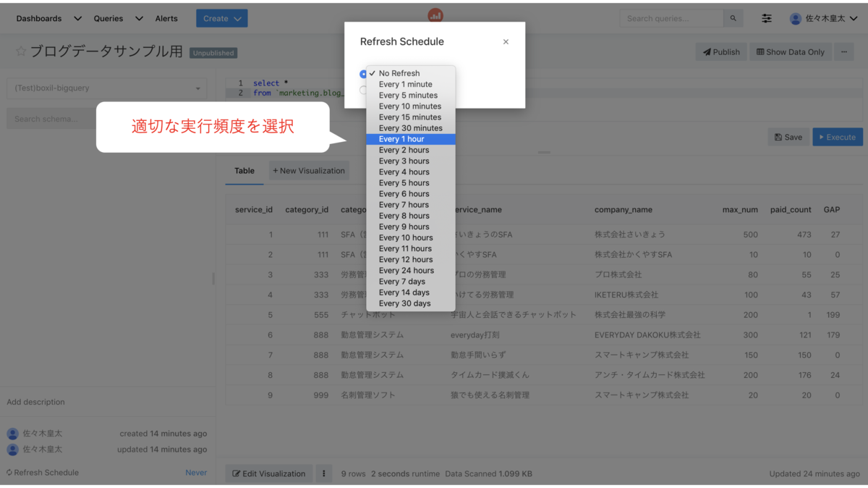Choose Every 5 minutes option
Viewport: 868px width, 488px height.
click(411, 95)
